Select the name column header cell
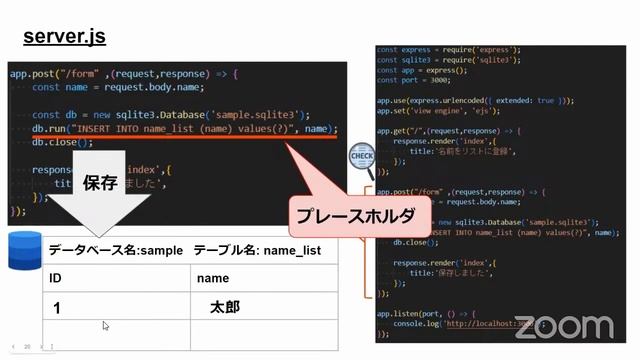640x360 pixels. (264, 278)
